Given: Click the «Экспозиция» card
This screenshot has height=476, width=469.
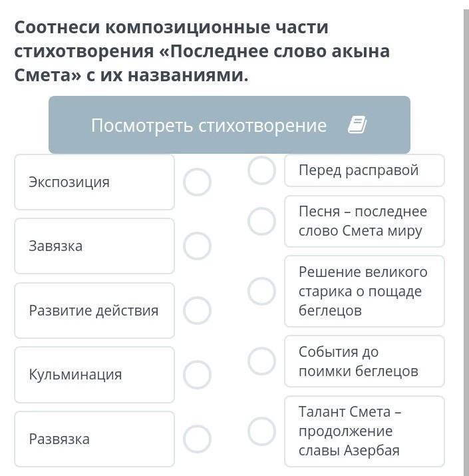Looking at the screenshot, I should point(94,182).
